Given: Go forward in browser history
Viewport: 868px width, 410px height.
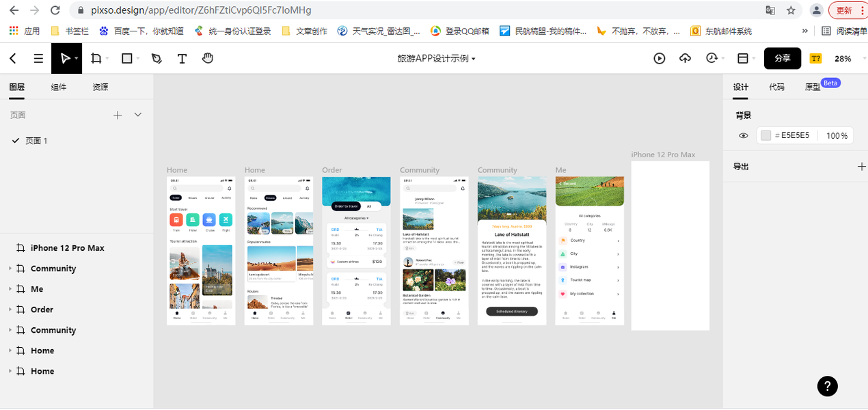Looking at the screenshot, I should (34, 10).
